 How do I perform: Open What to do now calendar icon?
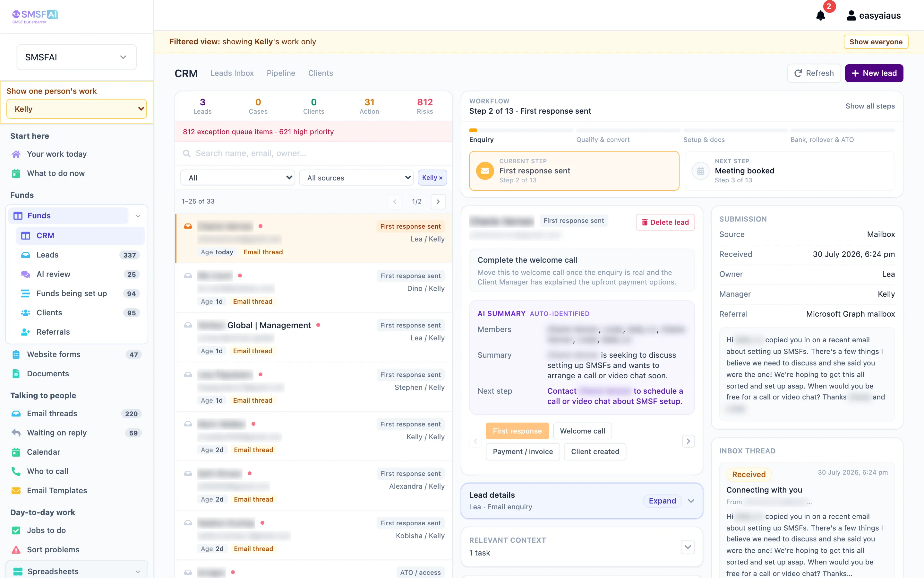point(16,173)
